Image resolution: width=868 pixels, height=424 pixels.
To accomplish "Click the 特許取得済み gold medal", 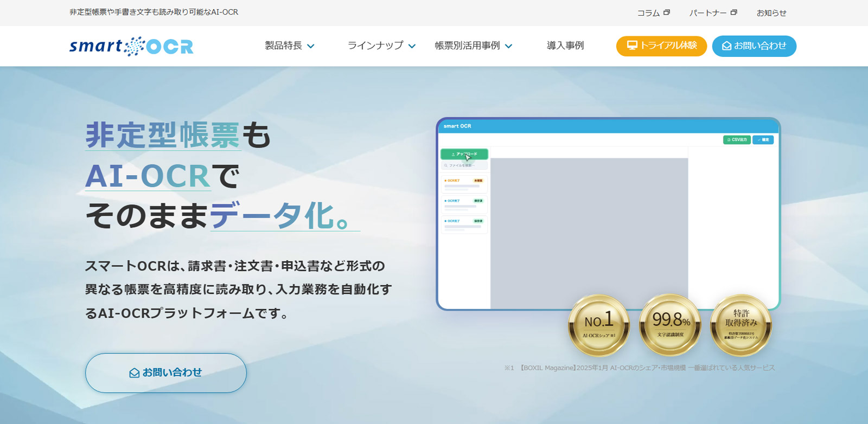I will (741, 324).
